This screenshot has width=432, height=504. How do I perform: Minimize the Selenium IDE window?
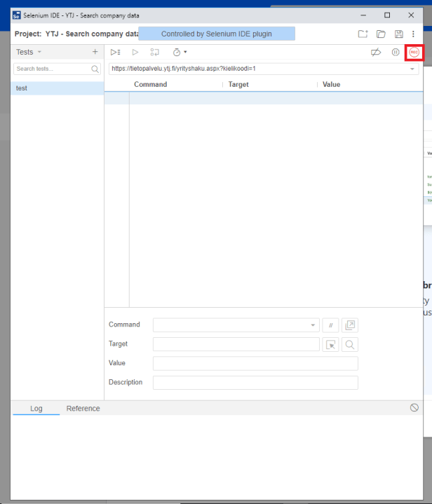coord(363,15)
